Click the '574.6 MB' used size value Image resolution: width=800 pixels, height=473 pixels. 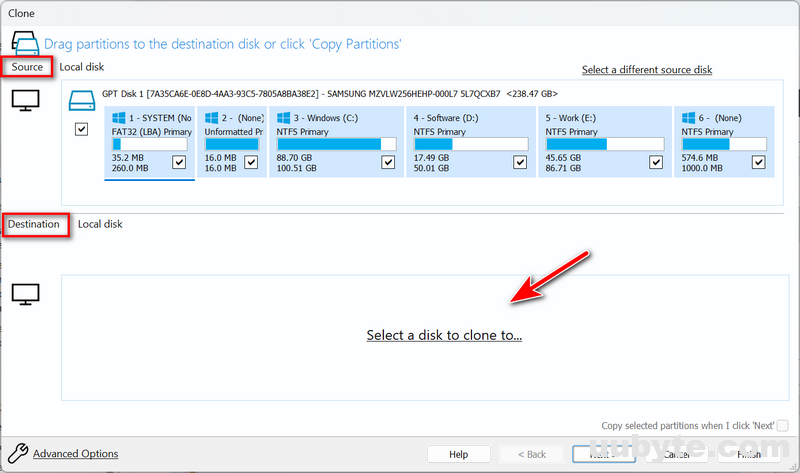point(699,158)
